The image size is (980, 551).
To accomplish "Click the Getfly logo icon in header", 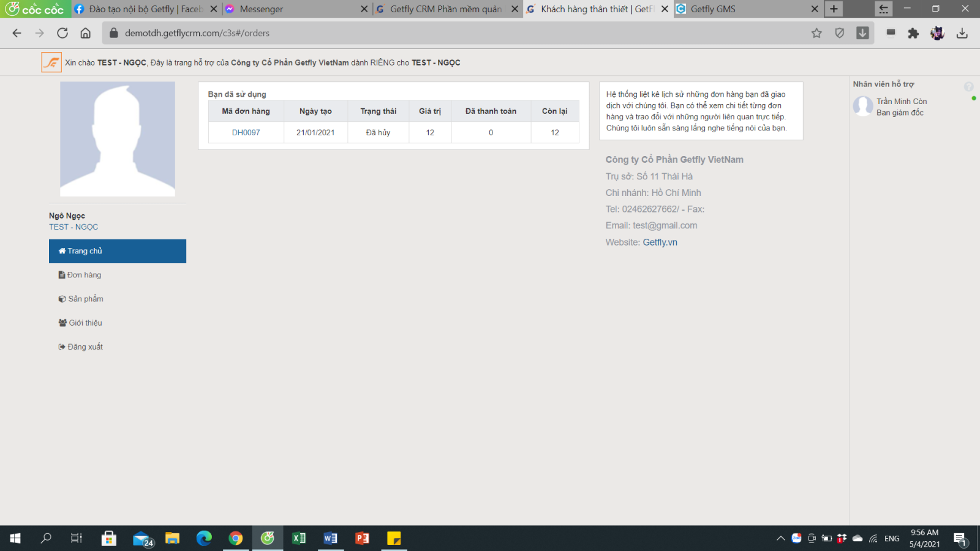I will 51,62.
